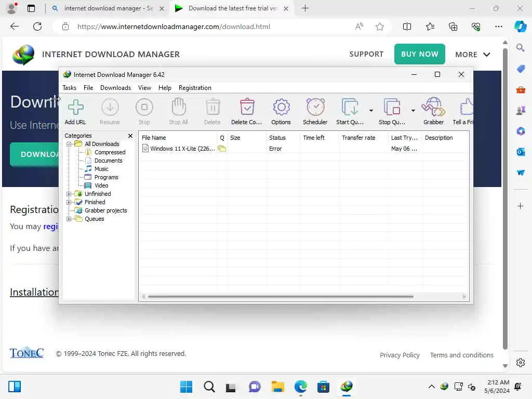The width and height of the screenshot is (532, 399).
Task: Open the File menu
Action: click(x=88, y=87)
